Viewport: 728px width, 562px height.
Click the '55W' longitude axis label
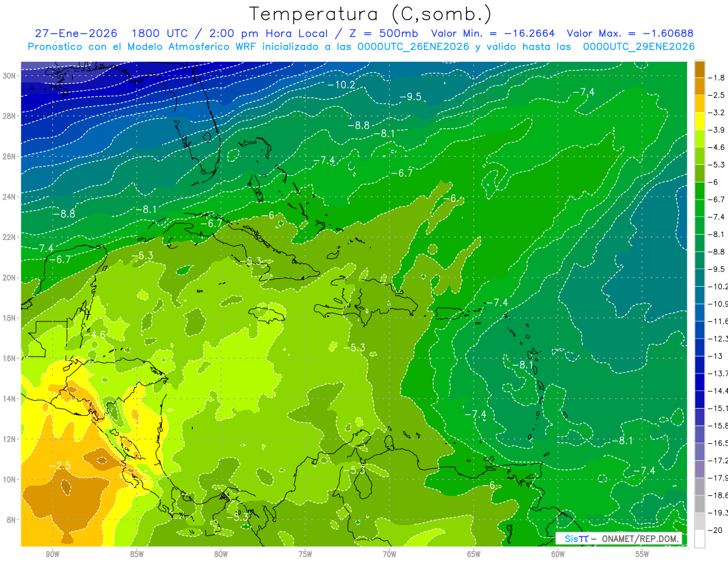(642, 554)
